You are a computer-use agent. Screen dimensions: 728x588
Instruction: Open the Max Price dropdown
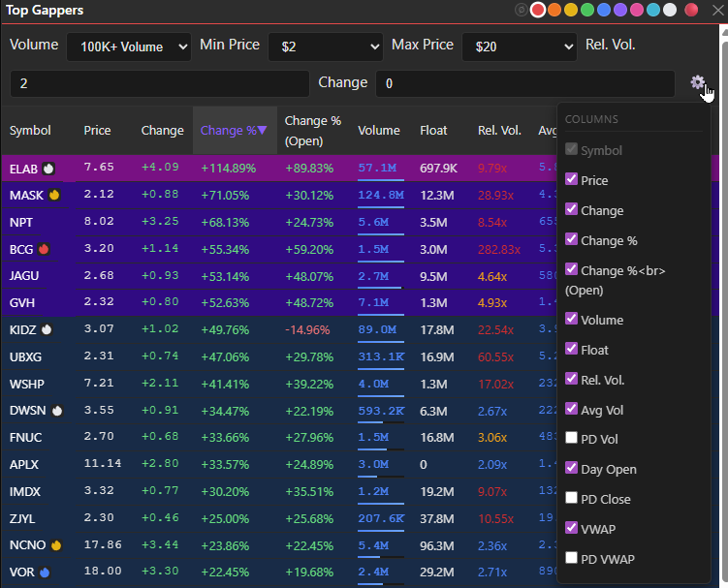coord(520,46)
